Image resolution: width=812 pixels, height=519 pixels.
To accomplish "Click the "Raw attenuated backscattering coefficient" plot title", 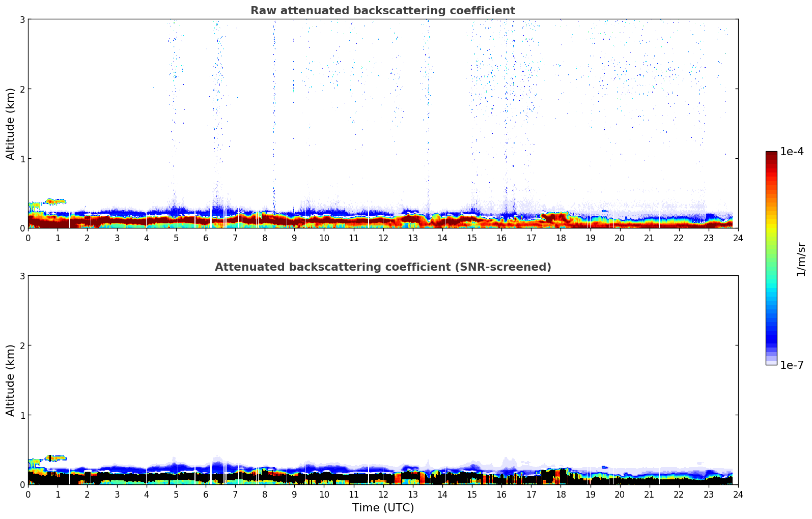I will click(382, 11).
